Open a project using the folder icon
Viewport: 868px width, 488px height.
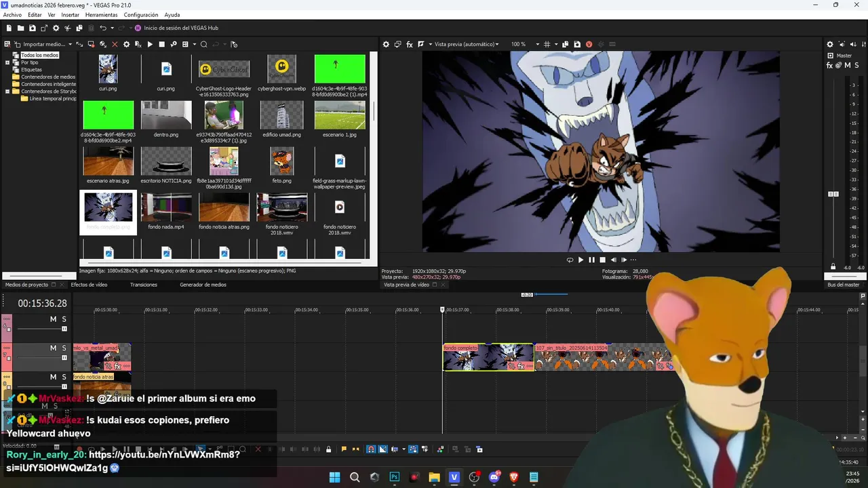click(x=20, y=28)
